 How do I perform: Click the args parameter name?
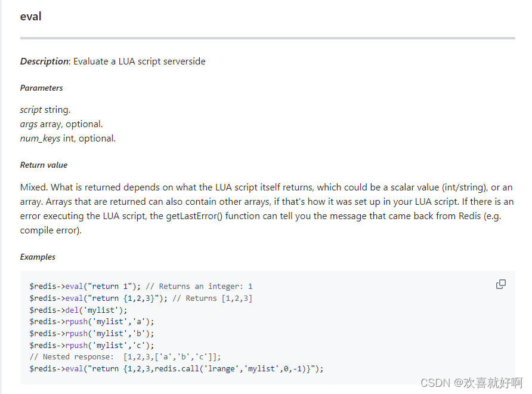(29, 124)
